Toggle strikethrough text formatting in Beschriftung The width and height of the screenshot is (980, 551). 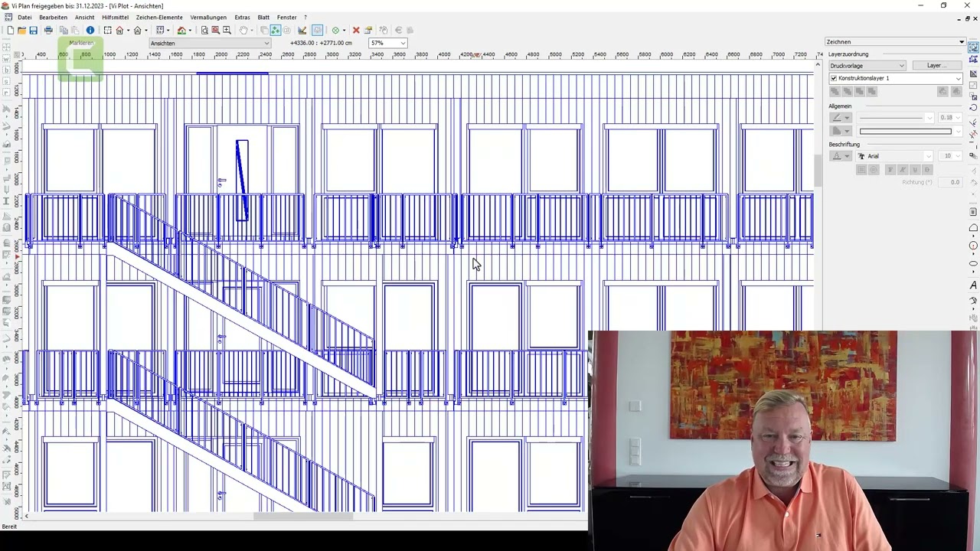point(927,170)
